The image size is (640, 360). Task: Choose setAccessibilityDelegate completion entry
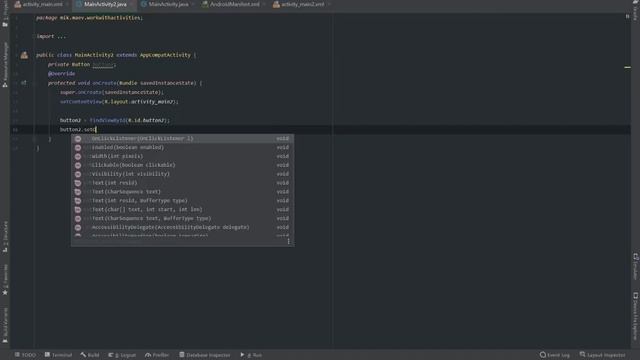[x=182, y=227]
